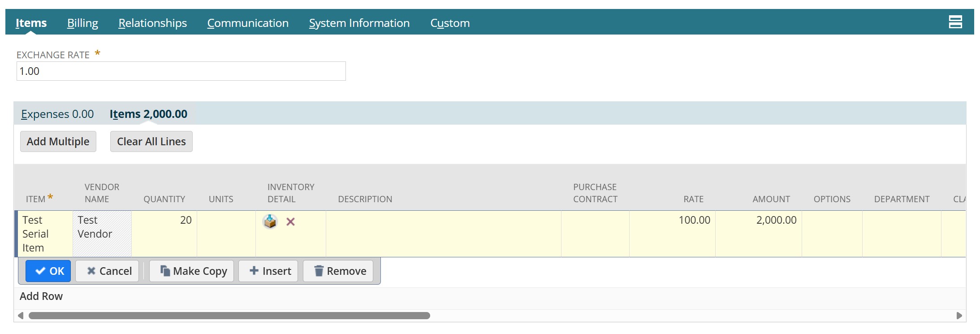Viewport: 980px width, 334px height.
Task: Open the Relationships tab
Action: pyautogui.click(x=152, y=23)
